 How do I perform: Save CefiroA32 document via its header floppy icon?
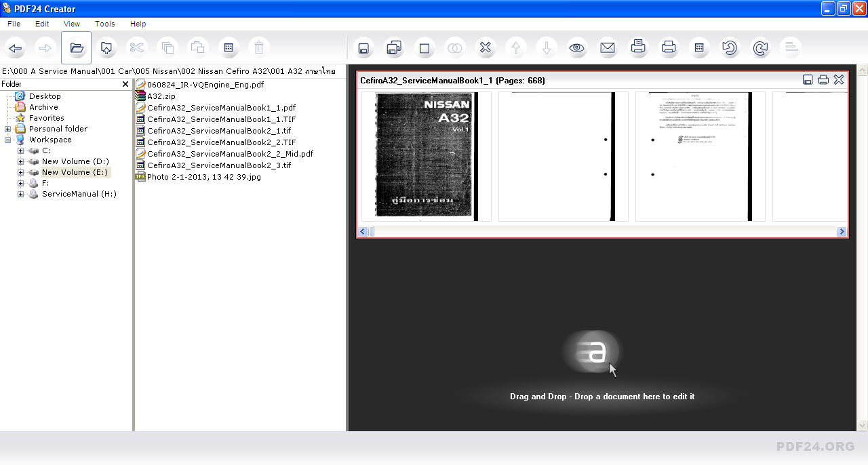tap(808, 80)
